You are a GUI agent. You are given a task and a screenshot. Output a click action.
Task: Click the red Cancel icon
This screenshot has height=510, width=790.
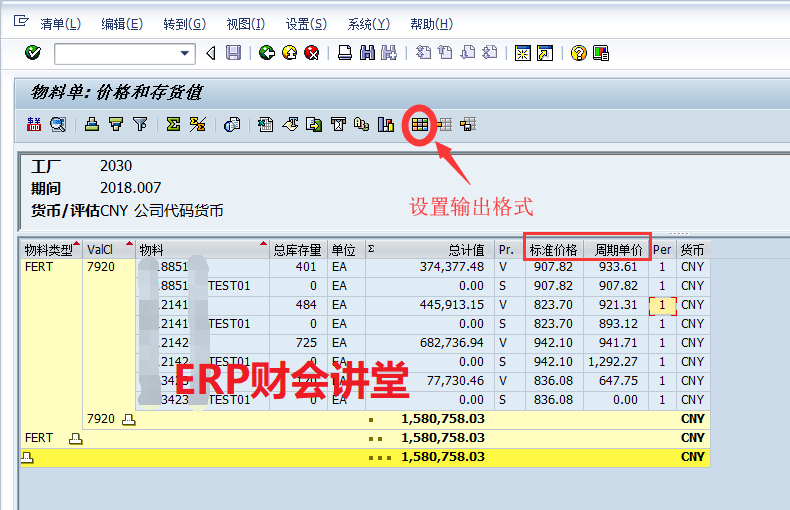tap(312, 53)
